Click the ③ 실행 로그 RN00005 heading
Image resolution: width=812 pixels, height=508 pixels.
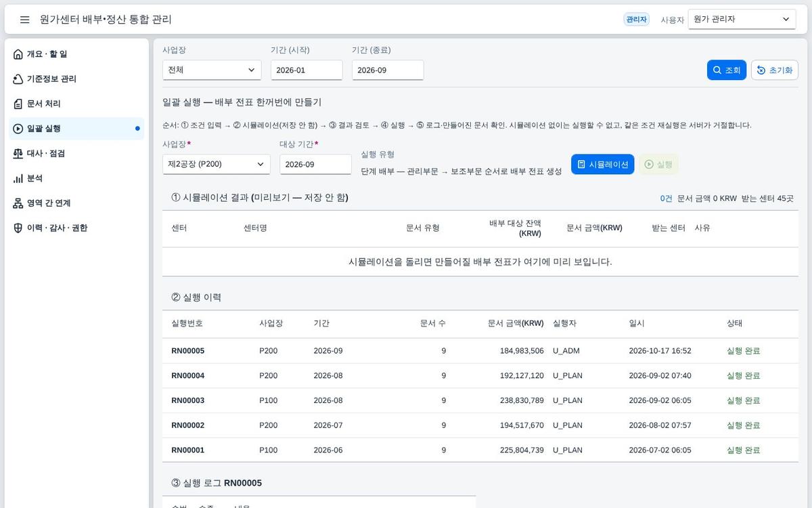point(217,483)
